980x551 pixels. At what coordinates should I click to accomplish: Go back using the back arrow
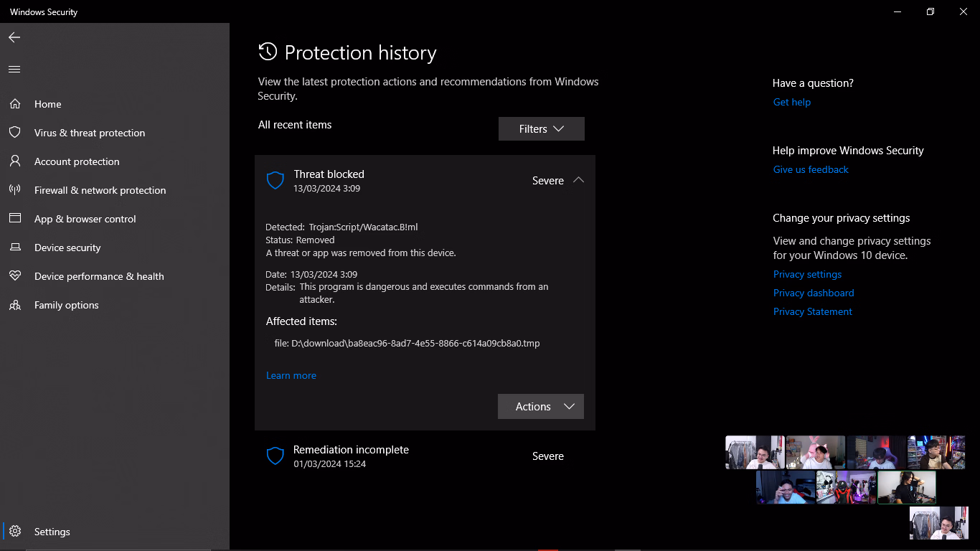pos(14,37)
